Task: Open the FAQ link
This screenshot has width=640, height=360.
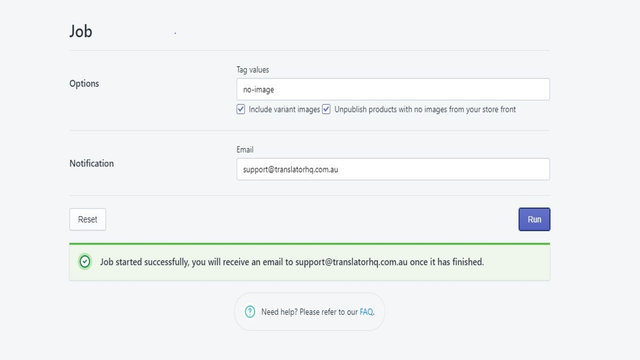Action: click(x=366, y=312)
